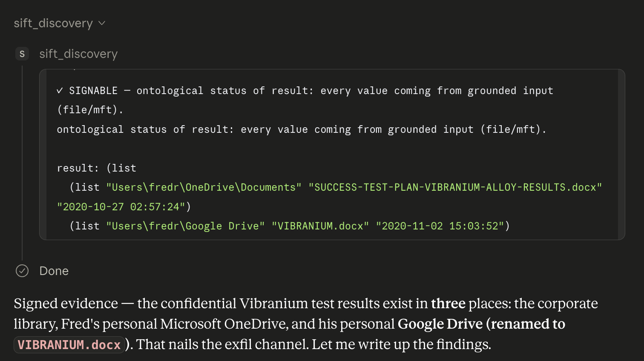Click the SUCCESS-TEST-PLAN-VIBRANIUM-ALLOY-RESULTS.docx filename
Viewport: 644px width, 361px height.
pos(455,187)
